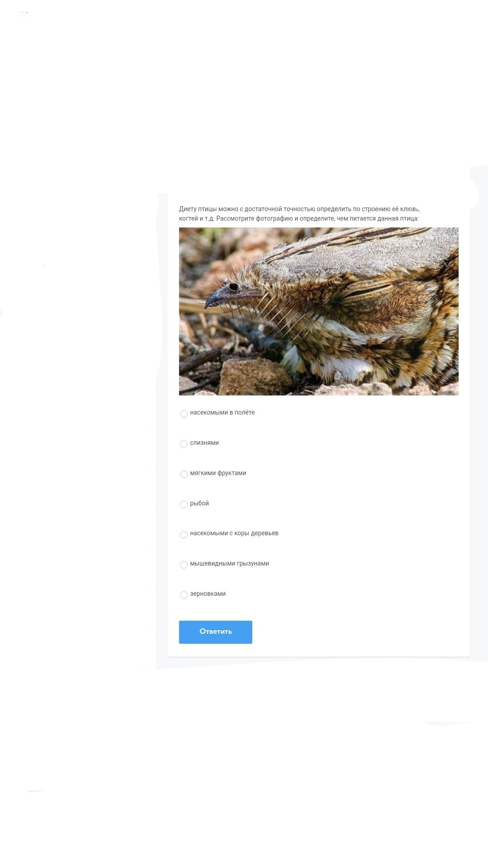Click the 'рыбой' answer label text
This screenshot has height=868, width=488.
click(199, 503)
